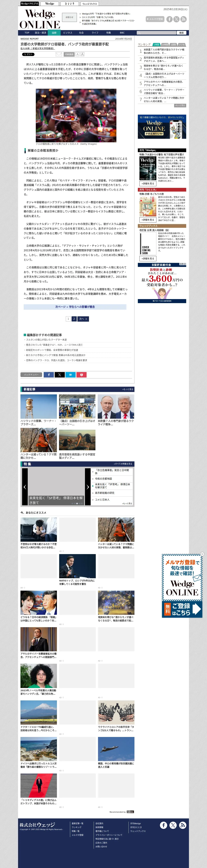Click 詳細を見る under 月刊Wedge
The image size is (207, 868).
[148, 184]
